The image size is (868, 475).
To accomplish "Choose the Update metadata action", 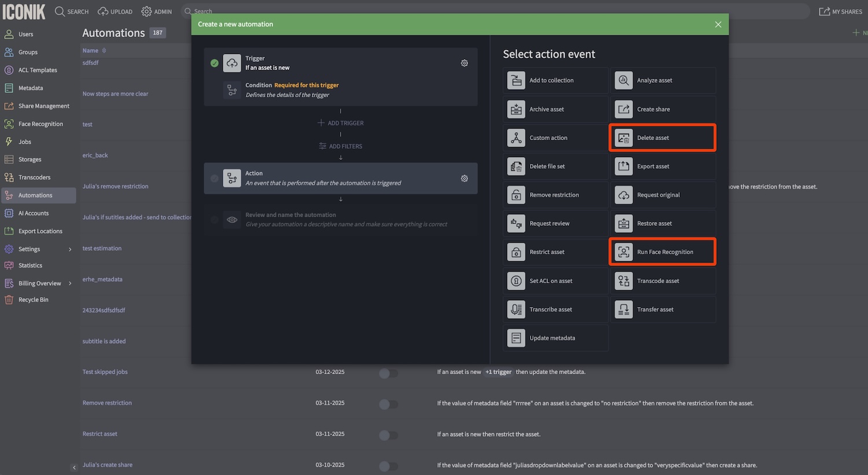I will (554, 338).
